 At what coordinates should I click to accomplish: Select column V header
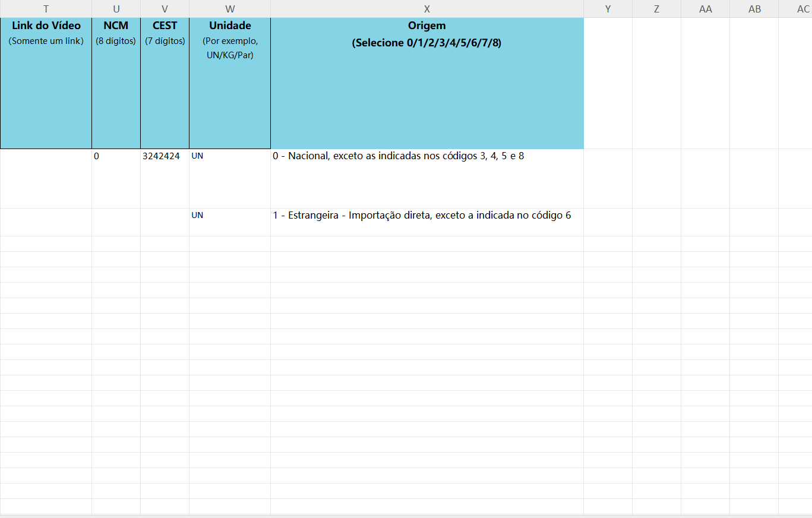tap(165, 9)
